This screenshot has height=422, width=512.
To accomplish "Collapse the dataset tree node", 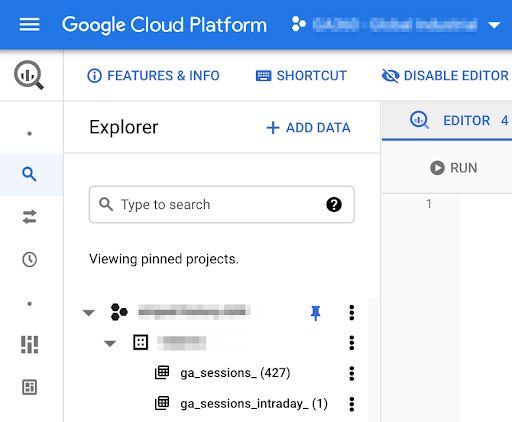I will click(x=110, y=343).
